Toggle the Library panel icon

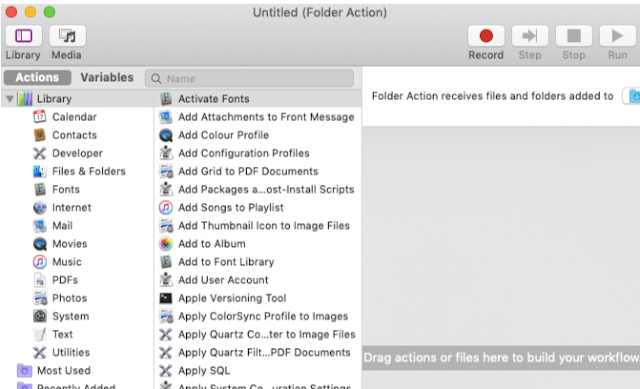click(x=24, y=36)
